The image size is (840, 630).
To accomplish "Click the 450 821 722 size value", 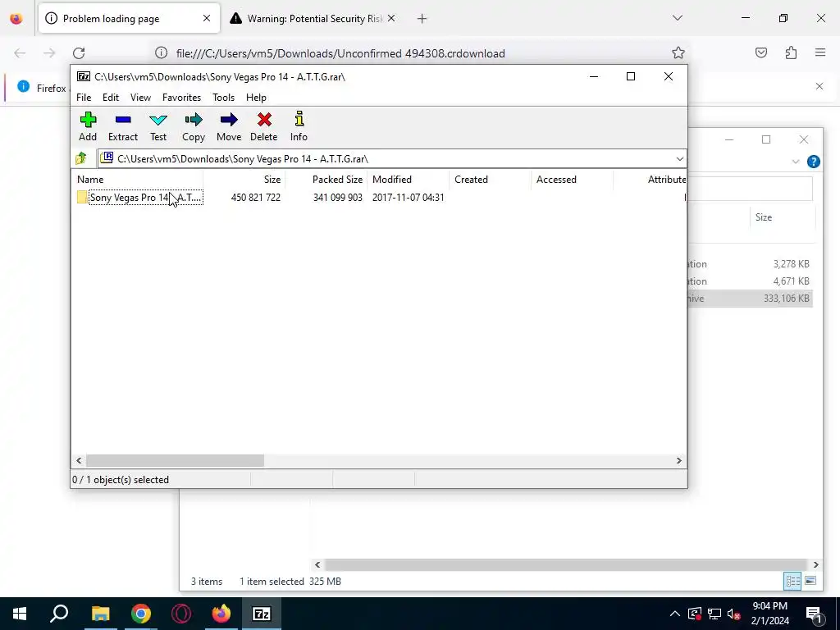I will click(256, 197).
